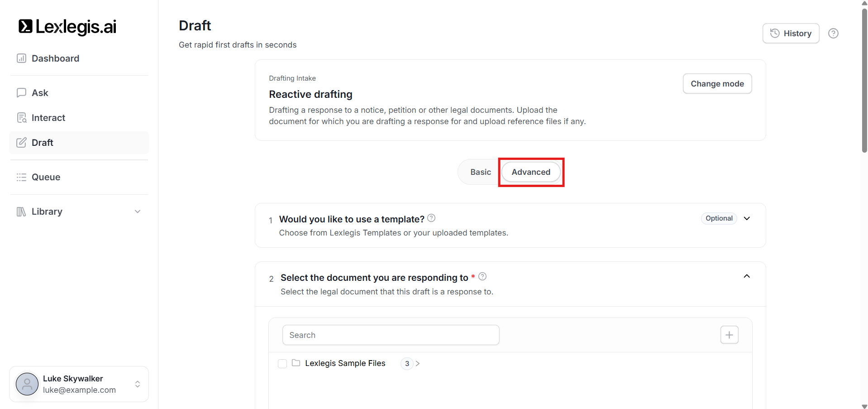Click the Interact document icon
Screen dimensions: 868x409
[x=21, y=118]
